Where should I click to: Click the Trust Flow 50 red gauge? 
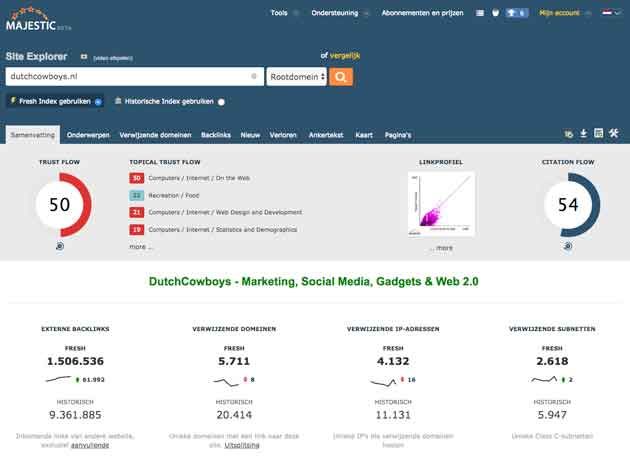[59, 204]
